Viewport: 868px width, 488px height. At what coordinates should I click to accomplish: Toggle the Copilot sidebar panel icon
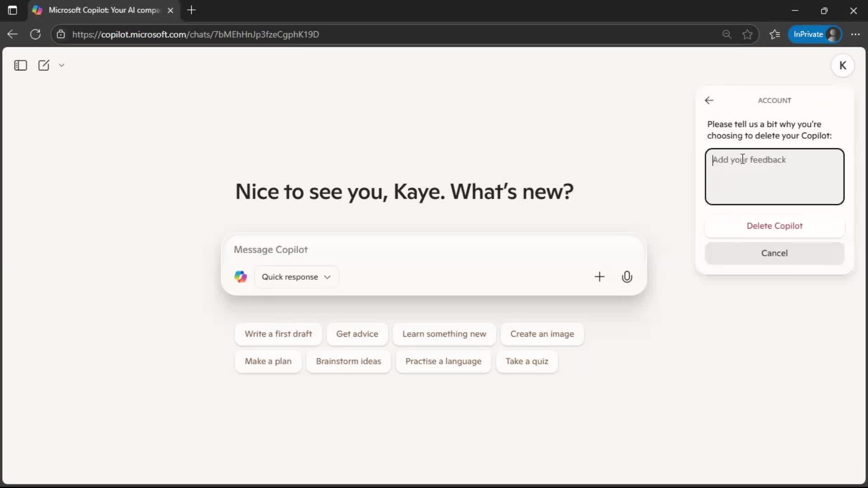[x=20, y=66]
